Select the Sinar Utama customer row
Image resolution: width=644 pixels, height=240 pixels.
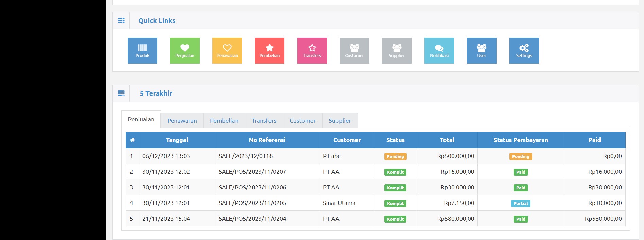click(x=339, y=203)
